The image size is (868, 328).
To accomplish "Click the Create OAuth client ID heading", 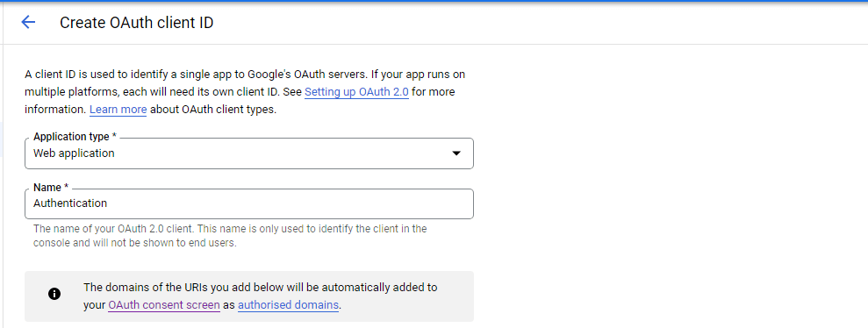I will (137, 23).
